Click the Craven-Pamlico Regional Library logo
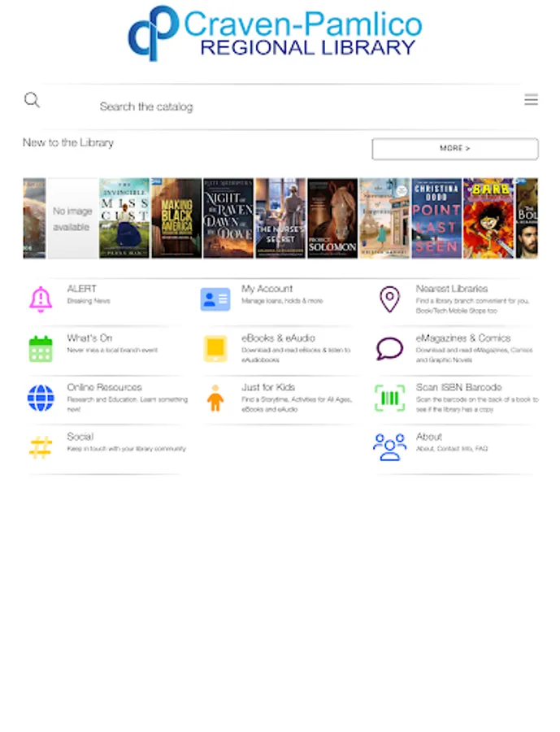The image size is (560, 732). click(x=276, y=33)
